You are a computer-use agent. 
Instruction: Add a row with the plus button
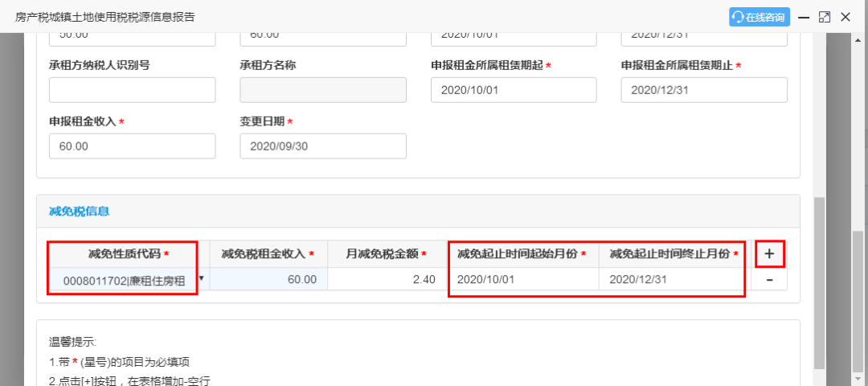point(769,254)
